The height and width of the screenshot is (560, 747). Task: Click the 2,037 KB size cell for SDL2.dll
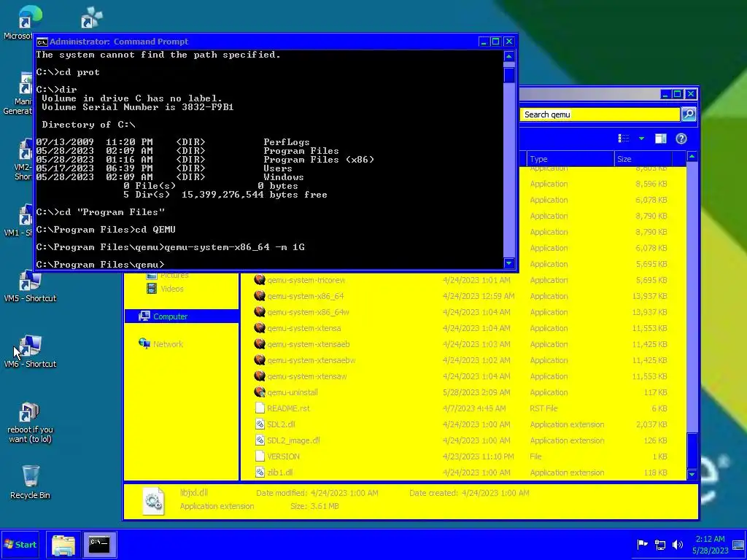click(x=651, y=424)
